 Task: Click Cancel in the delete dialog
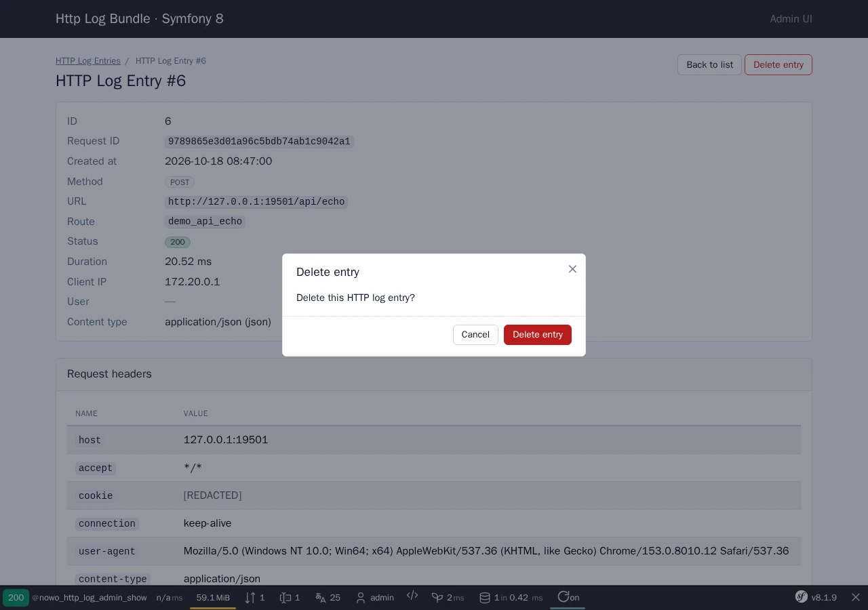pyautogui.click(x=475, y=335)
